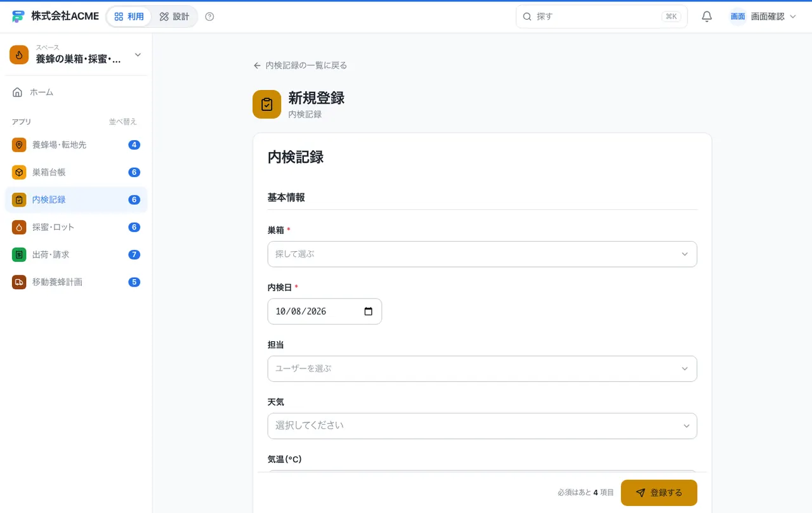Open the 巣箱 search dropdown

point(482,254)
